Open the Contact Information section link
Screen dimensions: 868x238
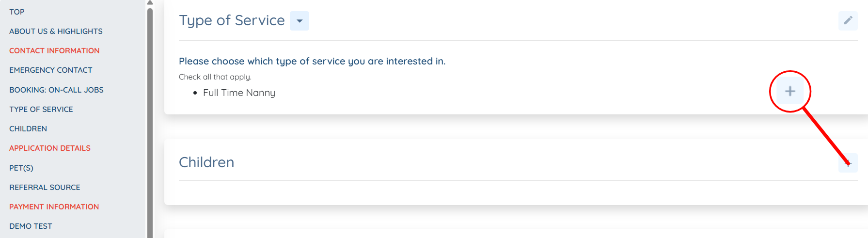coord(54,50)
